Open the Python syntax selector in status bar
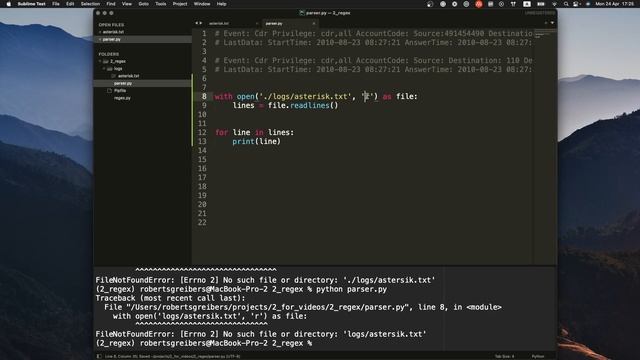Screen dimensions: 640x360 [538, 356]
